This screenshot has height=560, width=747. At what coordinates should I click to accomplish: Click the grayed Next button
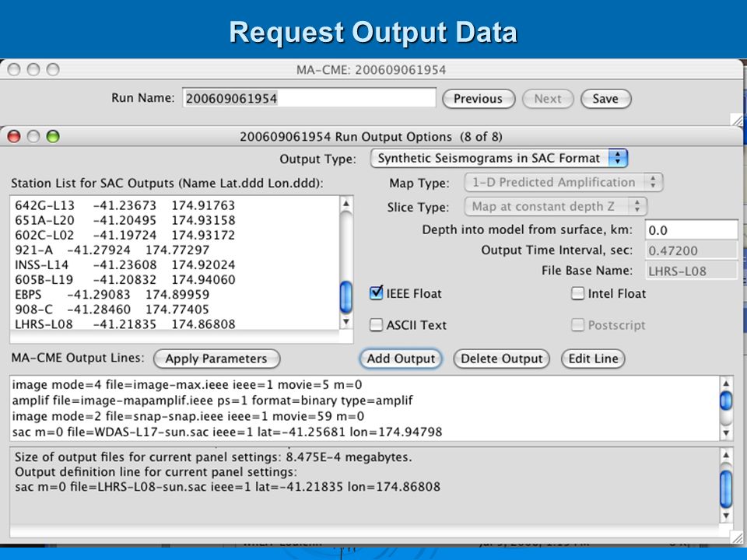(x=547, y=99)
